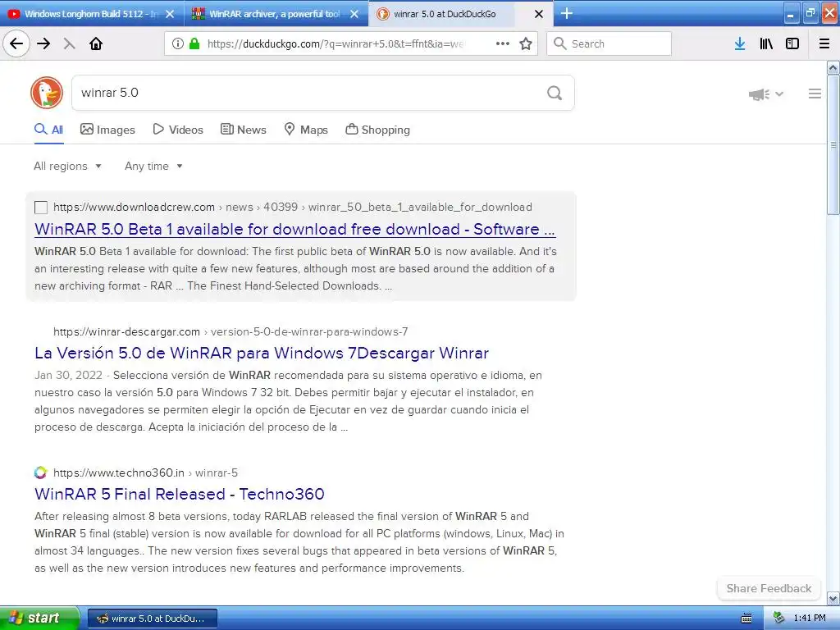Select the Videos search category
Screen dimensions: 840x630
pyautogui.click(x=178, y=130)
